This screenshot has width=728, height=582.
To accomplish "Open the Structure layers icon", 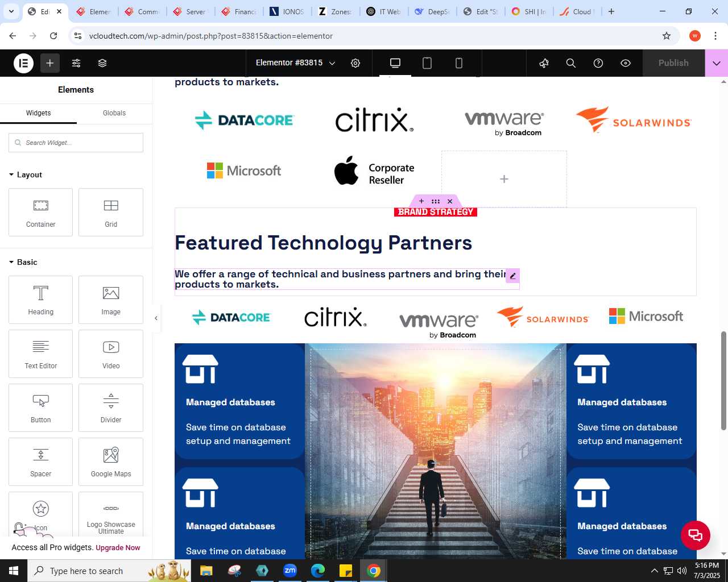I will 102,63.
